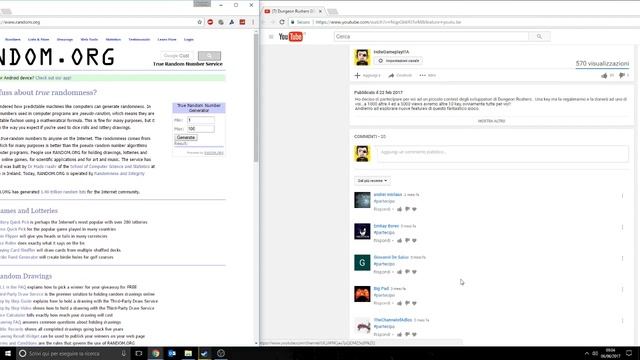Open the comment sort dropdown
The height and width of the screenshot is (360, 640).
372,180
